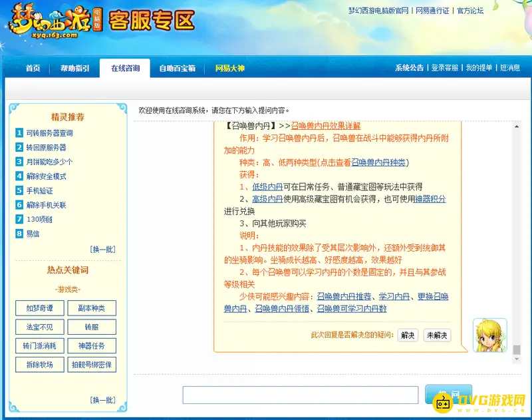The image size is (532, 420).
Task: Open 召唤兽内丹推荐 link
Action: click(344, 296)
